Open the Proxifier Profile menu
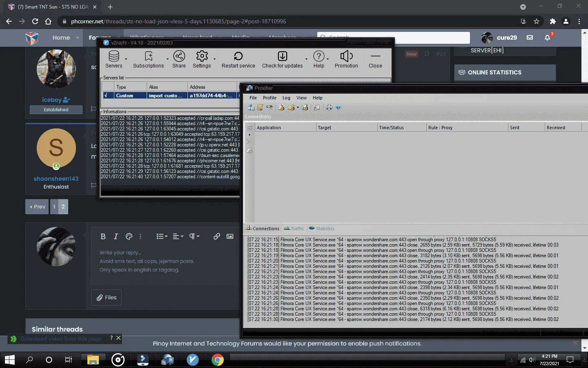The image size is (588, 368). [x=269, y=98]
